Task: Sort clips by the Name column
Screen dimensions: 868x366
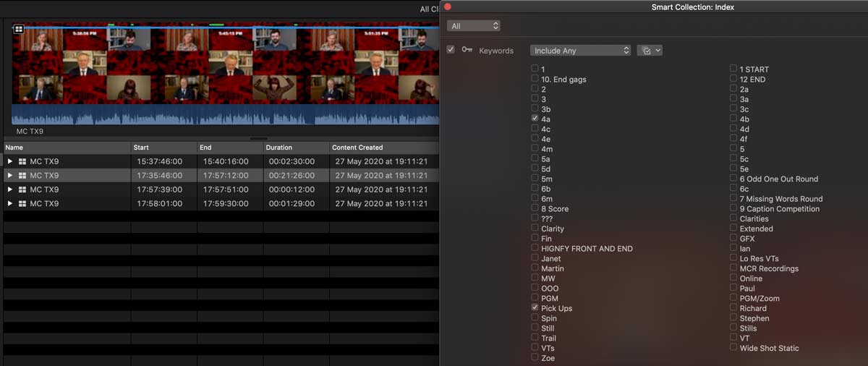Action: point(67,148)
